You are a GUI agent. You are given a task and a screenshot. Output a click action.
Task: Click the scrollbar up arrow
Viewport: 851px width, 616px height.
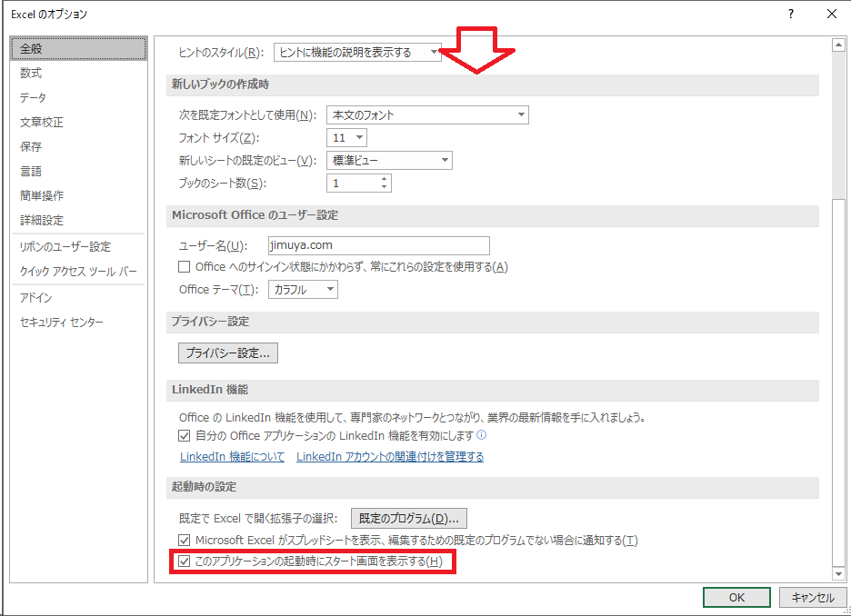point(838,45)
